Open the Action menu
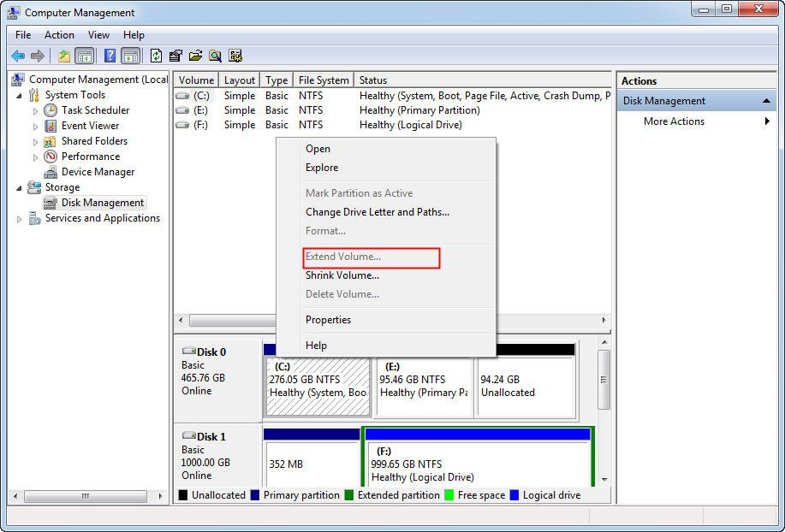 (x=59, y=35)
